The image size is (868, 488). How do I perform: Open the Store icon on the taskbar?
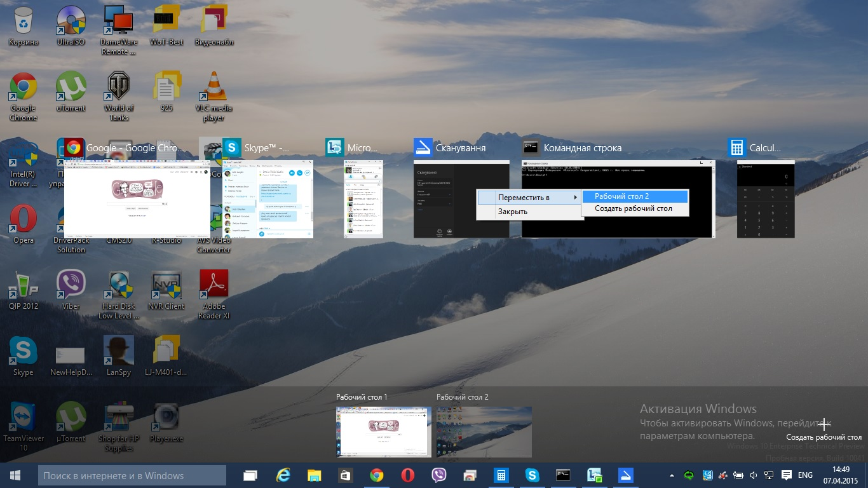[x=345, y=475]
